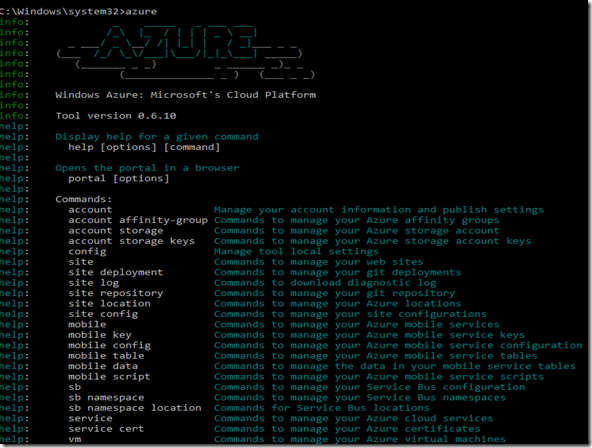Click 'Commands to manage your git deployments'

[338, 272]
